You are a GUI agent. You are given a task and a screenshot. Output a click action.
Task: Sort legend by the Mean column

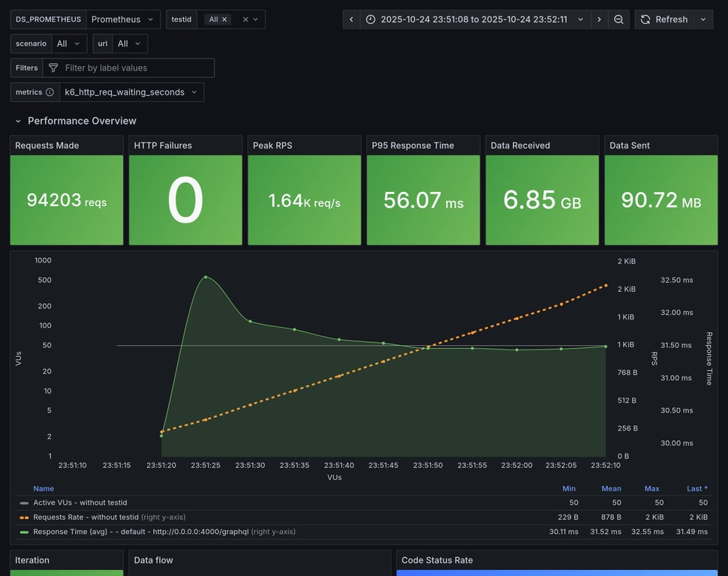coord(611,488)
